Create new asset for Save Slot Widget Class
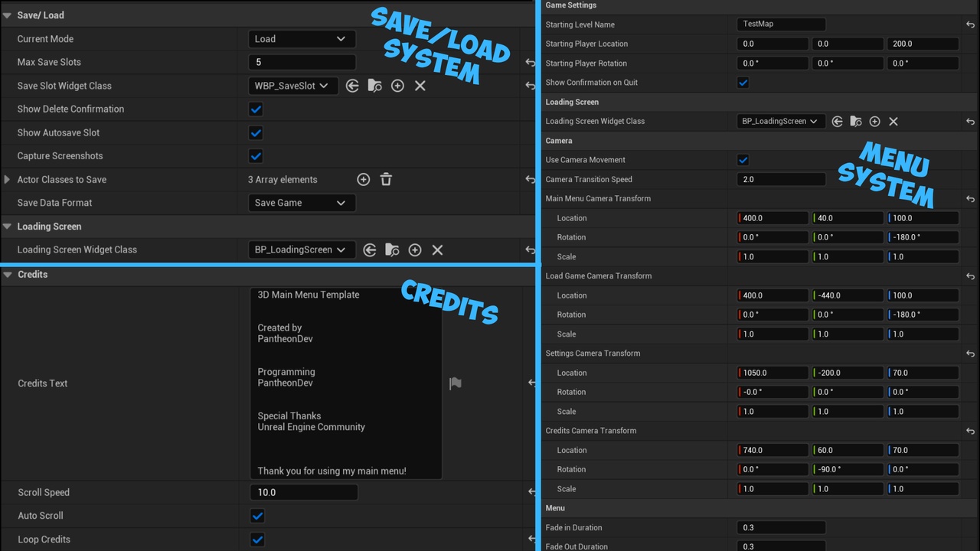The width and height of the screenshot is (980, 551). click(397, 86)
